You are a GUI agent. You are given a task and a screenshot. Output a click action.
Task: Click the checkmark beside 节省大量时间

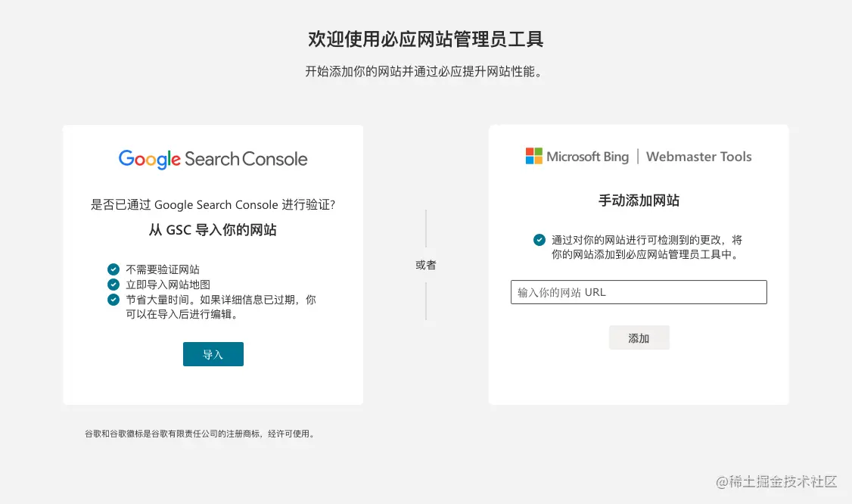(x=113, y=300)
